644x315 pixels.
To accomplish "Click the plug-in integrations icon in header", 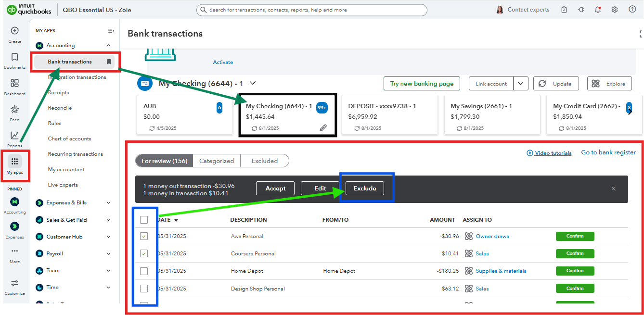I will [581, 10].
